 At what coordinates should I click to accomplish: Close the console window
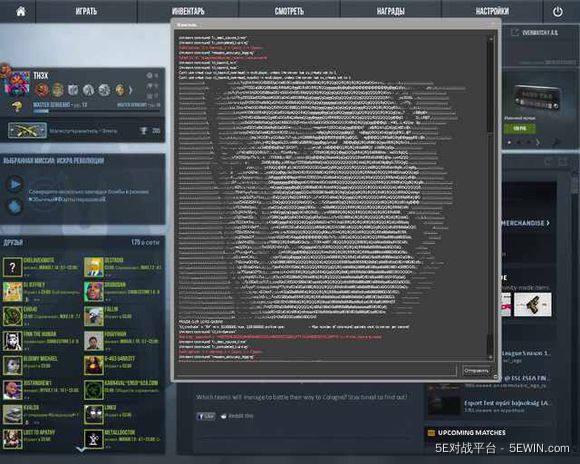[x=493, y=24]
